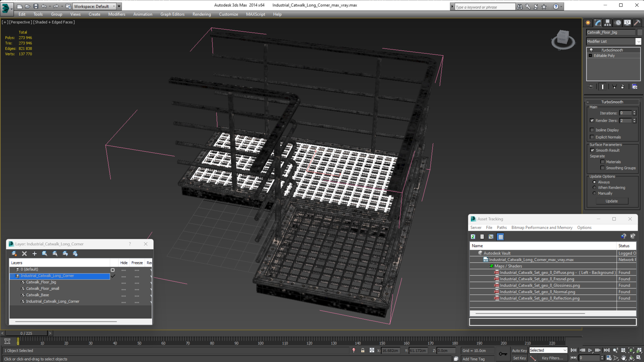Image resolution: width=644 pixels, height=362 pixels.
Task: Click Zoom Extents All Selected icon
Action: point(639,350)
